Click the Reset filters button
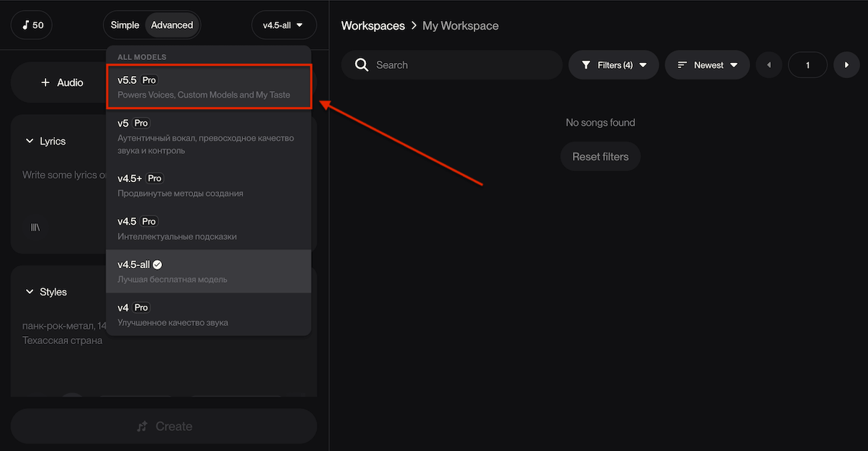 coord(600,157)
